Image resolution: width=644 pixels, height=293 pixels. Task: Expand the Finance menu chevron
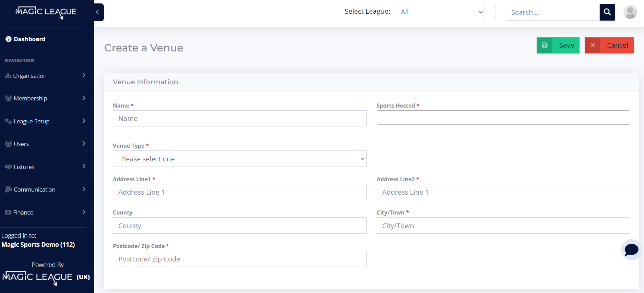pos(84,212)
